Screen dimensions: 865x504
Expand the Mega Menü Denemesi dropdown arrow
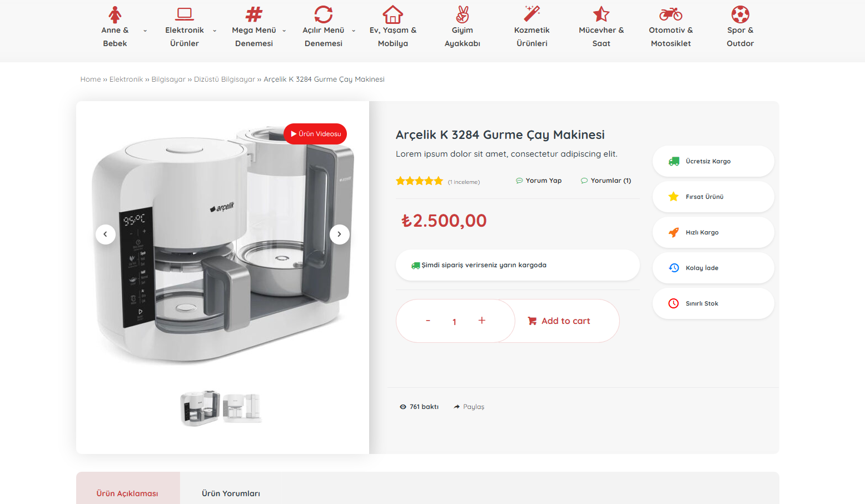point(284,31)
